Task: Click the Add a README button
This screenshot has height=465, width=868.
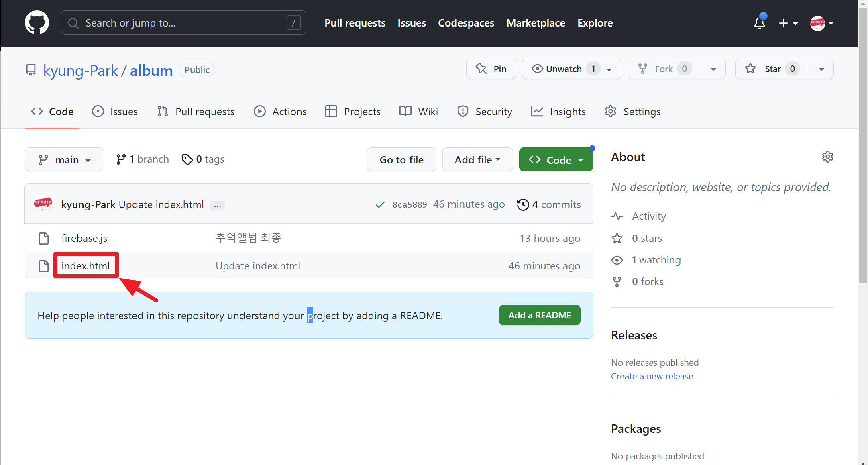Action: point(539,315)
